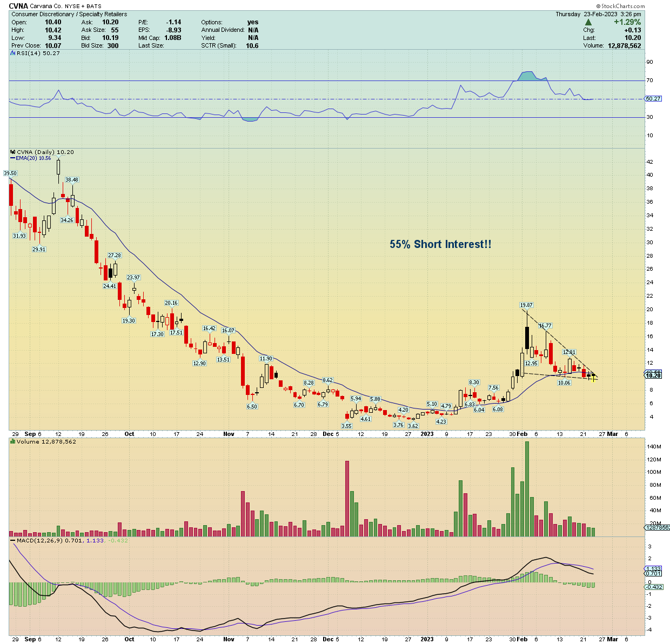Click the 3.55 December low label
This screenshot has width=670, height=644.
(x=346, y=426)
